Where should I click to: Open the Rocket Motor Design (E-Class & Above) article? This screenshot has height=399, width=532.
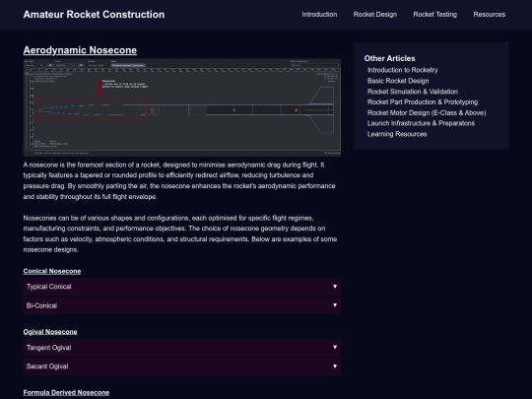pyautogui.click(x=427, y=112)
